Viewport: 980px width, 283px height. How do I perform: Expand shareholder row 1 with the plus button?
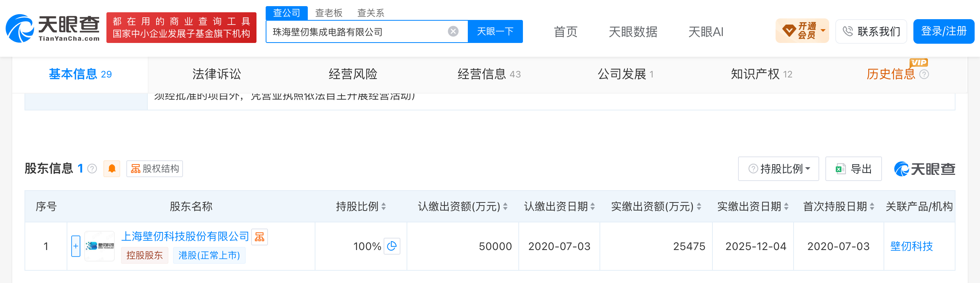(x=76, y=246)
